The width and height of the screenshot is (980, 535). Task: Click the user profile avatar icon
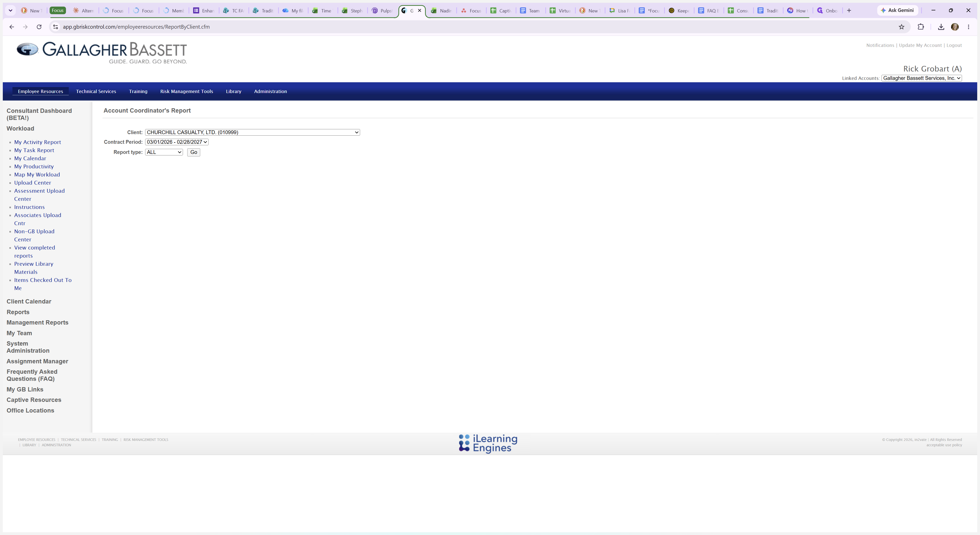point(955,27)
